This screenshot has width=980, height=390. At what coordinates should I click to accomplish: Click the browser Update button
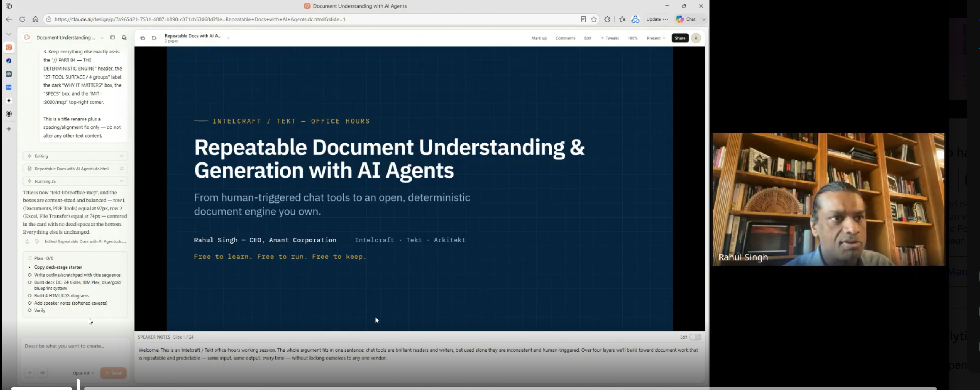coord(657,19)
